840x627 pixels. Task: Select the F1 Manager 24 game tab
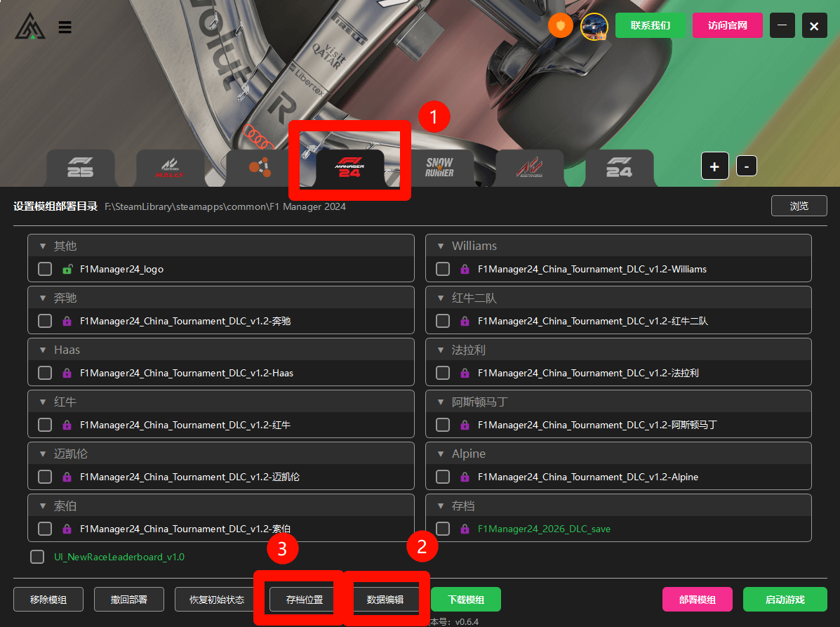point(349,168)
